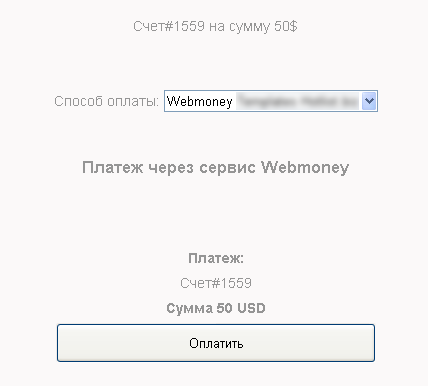Screen dimensions: 428x386
Task: Click the Счет#1559 line under Платеж
Action: 216,283
